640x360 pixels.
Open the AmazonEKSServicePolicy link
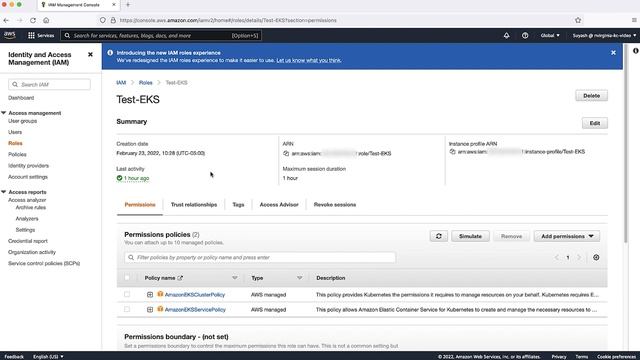coord(195,310)
